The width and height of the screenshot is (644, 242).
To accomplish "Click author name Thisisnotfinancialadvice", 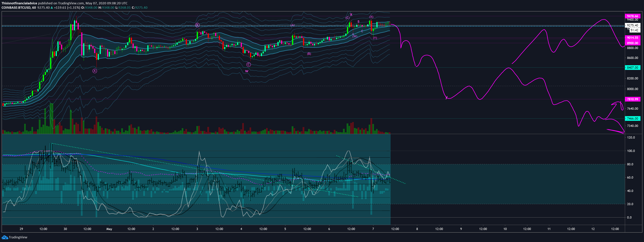I will [x=19, y=3].
